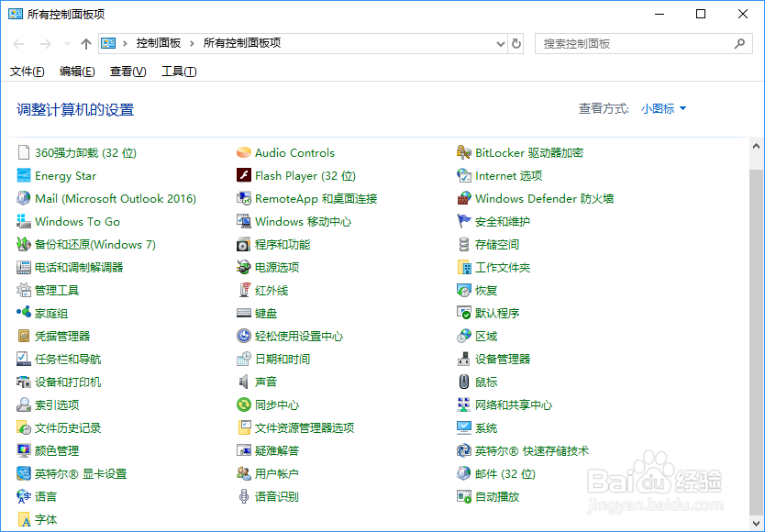Click the refresh button in address bar
Screen dimensions: 765x532
point(516,43)
